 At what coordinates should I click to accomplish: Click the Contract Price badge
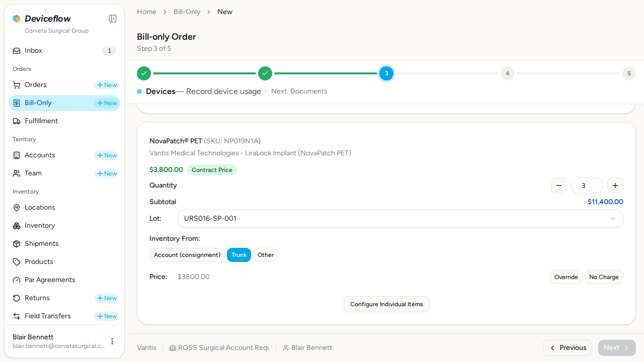tap(212, 170)
